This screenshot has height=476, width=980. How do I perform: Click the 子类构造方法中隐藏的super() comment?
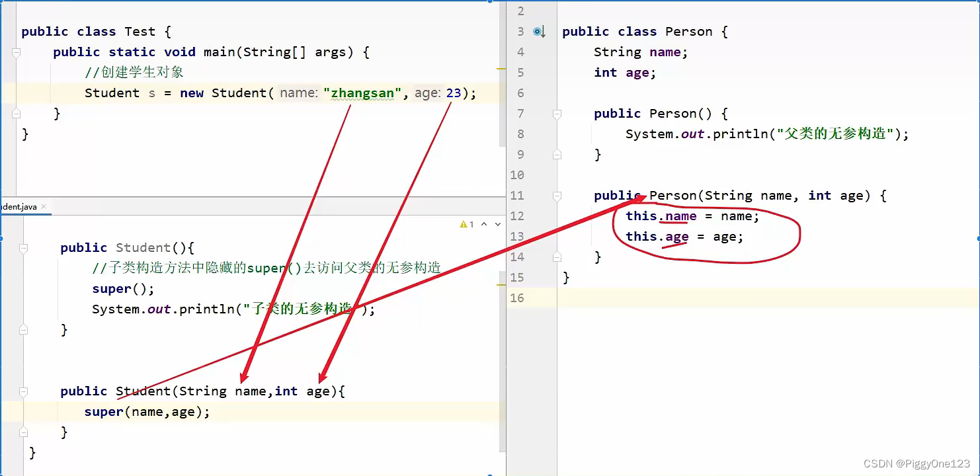[x=266, y=268]
